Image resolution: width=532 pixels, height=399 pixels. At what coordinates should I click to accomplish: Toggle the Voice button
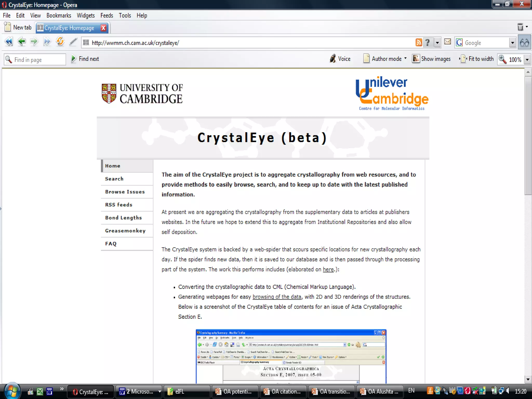pyautogui.click(x=340, y=59)
